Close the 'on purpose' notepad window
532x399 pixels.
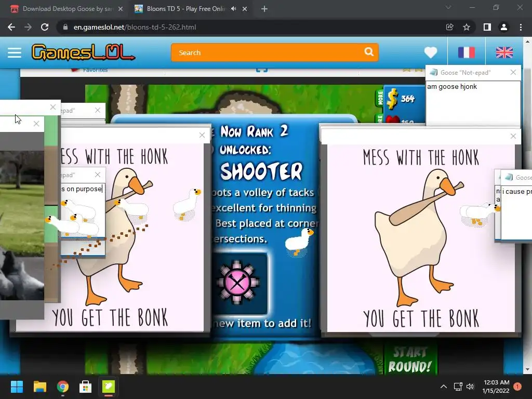pyautogui.click(x=98, y=175)
